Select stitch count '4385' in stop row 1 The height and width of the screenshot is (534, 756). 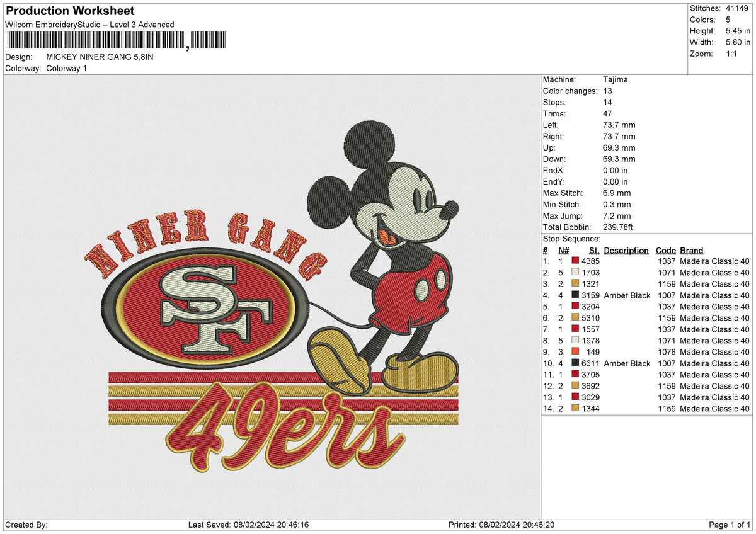click(591, 261)
